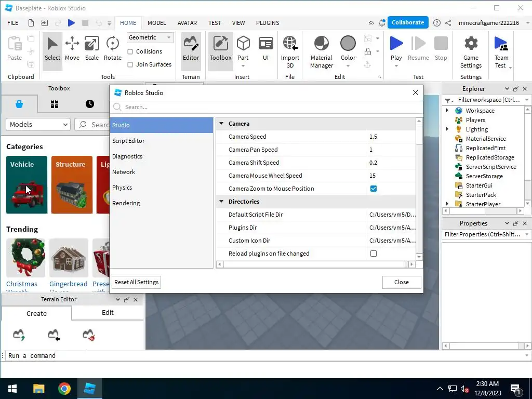Expand the Workspace tree node

click(x=447, y=110)
